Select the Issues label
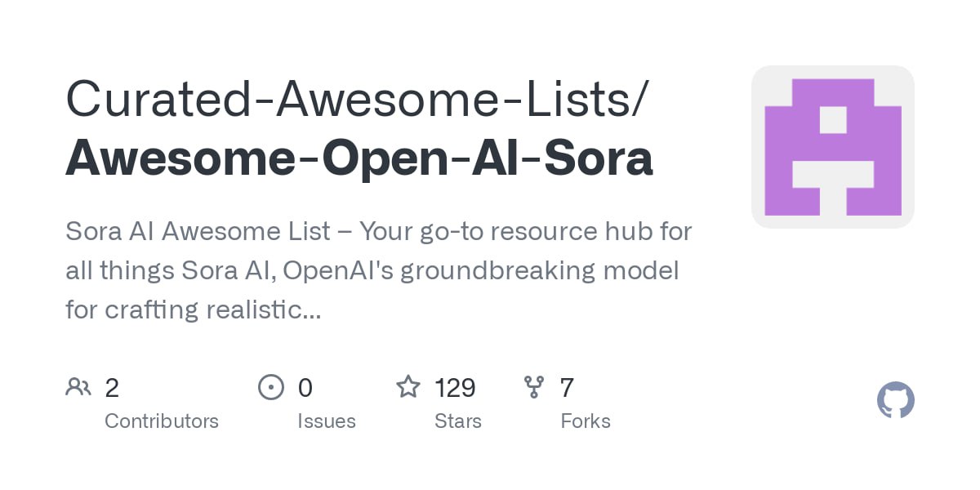Image resolution: width=980 pixels, height=490 pixels. (x=327, y=421)
